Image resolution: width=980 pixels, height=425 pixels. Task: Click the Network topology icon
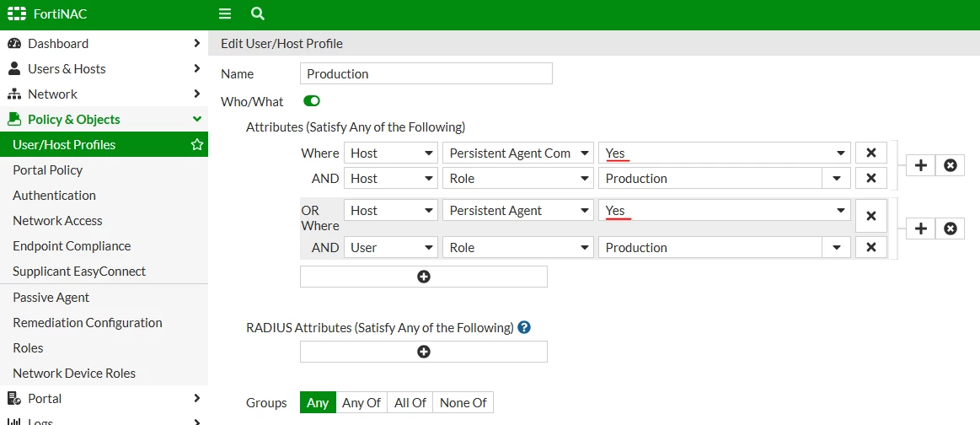14,94
